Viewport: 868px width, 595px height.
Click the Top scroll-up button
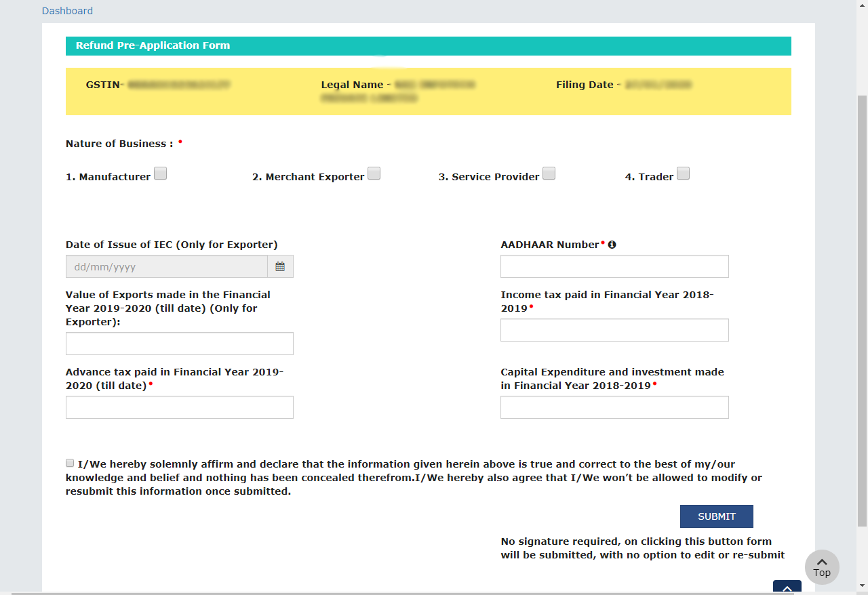point(822,567)
